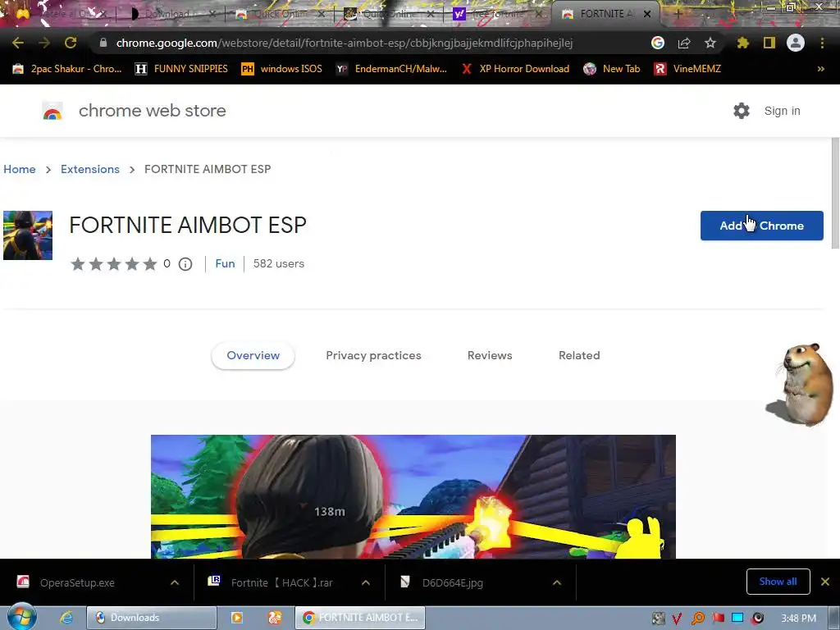The image size is (840, 630).
Task: Switch to the Reviews tab
Action: pos(490,356)
